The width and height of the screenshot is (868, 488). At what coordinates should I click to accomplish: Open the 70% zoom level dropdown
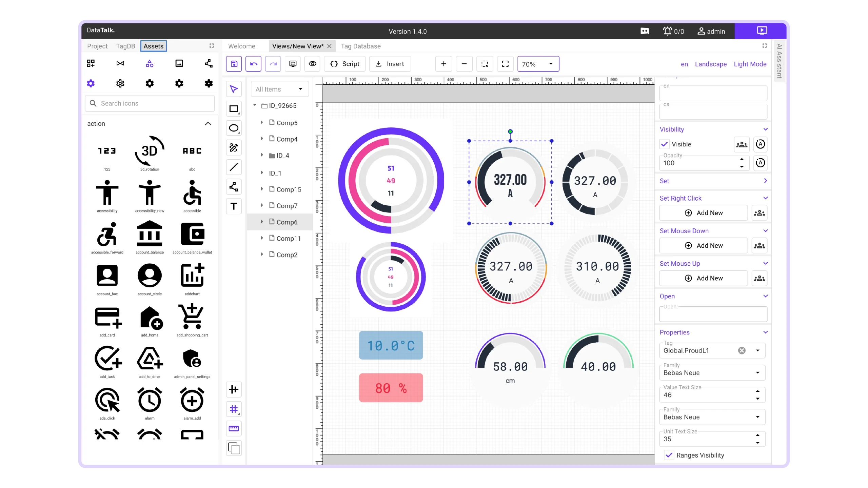tap(538, 64)
